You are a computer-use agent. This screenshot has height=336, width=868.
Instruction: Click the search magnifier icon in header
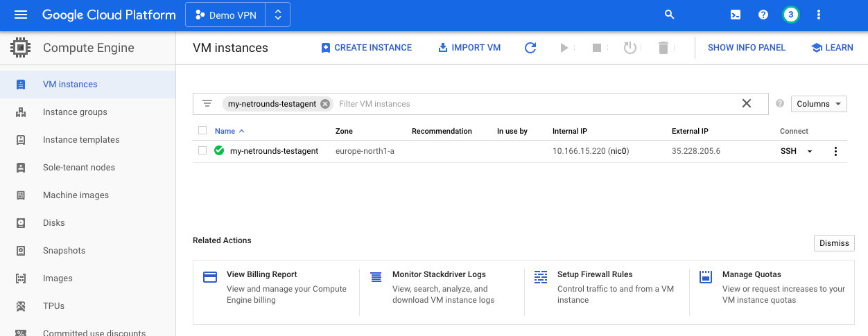669,15
